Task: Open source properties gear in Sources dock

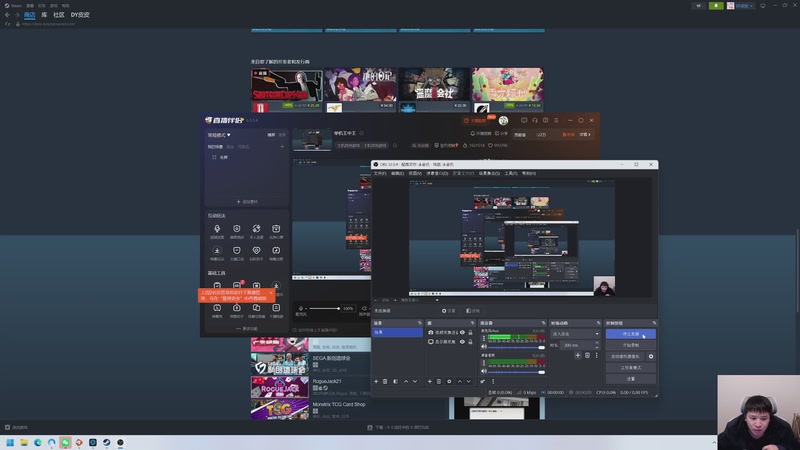Action: [449, 381]
